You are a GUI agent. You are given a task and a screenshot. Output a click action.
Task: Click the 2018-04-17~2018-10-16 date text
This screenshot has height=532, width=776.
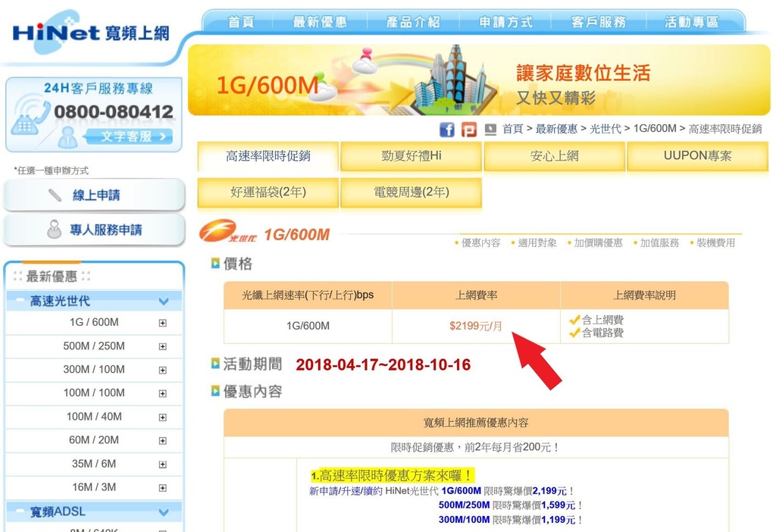click(x=383, y=365)
